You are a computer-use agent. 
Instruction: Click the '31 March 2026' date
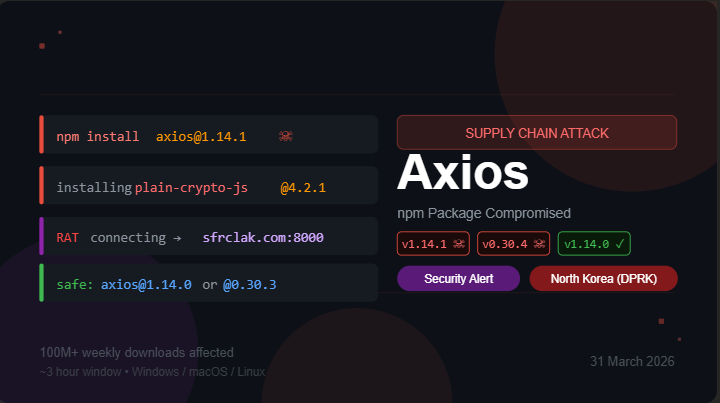click(632, 361)
